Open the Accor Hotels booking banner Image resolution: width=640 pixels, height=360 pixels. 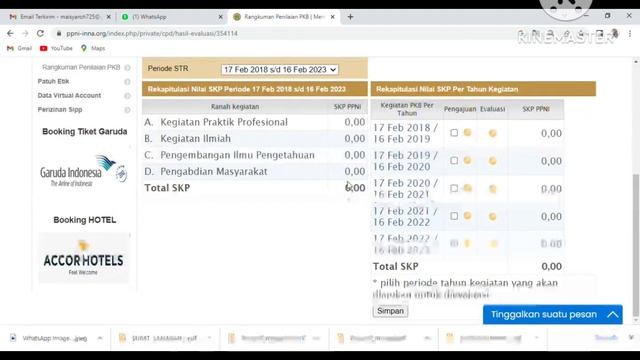pyautogui.click(x=84, y=258)
